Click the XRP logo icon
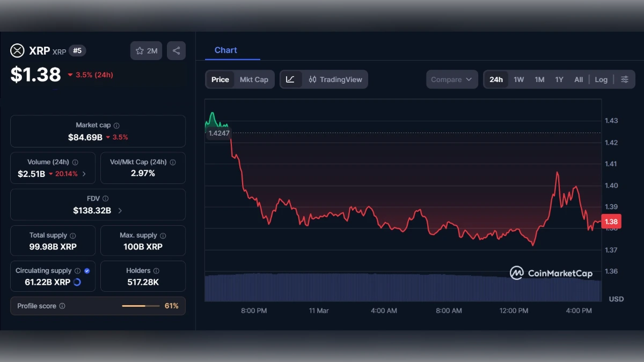644x362 pixels. click(16, 50)
